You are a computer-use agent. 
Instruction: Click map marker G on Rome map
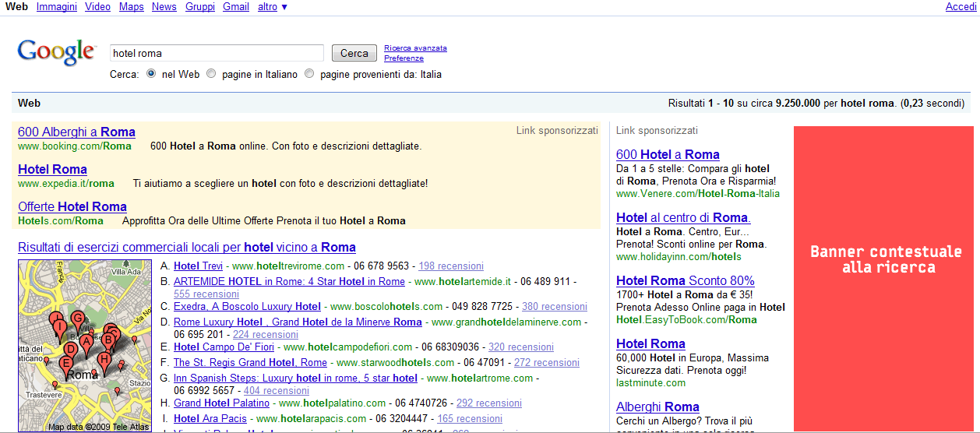click(77, 319)
